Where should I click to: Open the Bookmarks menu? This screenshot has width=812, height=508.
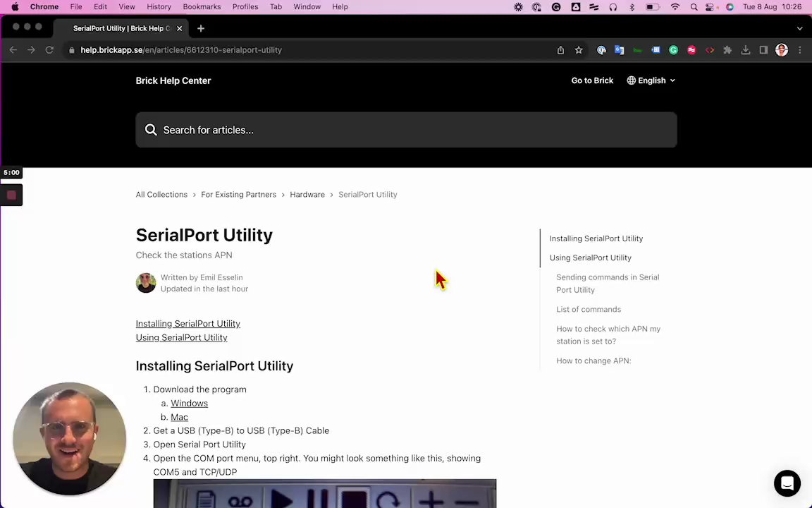[x=202, y=7]
